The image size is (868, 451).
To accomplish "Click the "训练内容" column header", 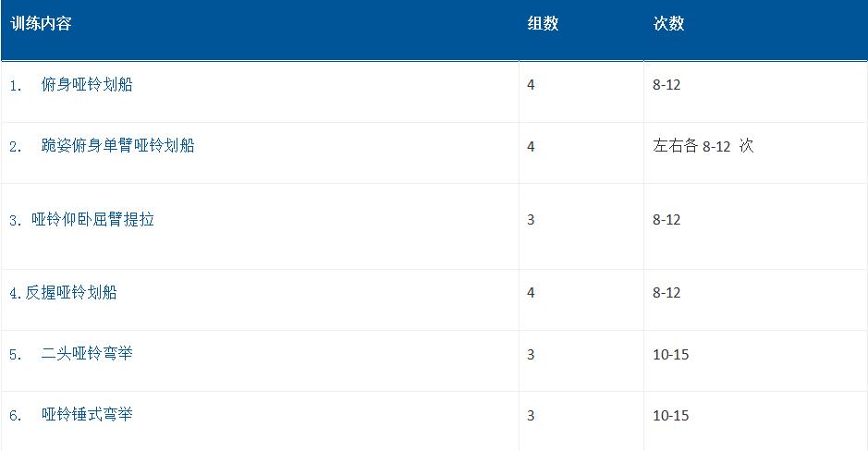I will [41, 24].
